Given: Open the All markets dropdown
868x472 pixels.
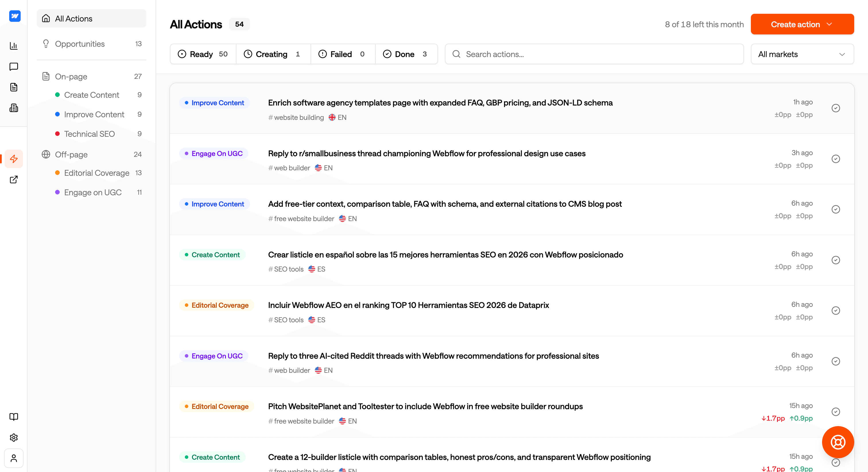Looking at the screenshot, I should [802, 54].
